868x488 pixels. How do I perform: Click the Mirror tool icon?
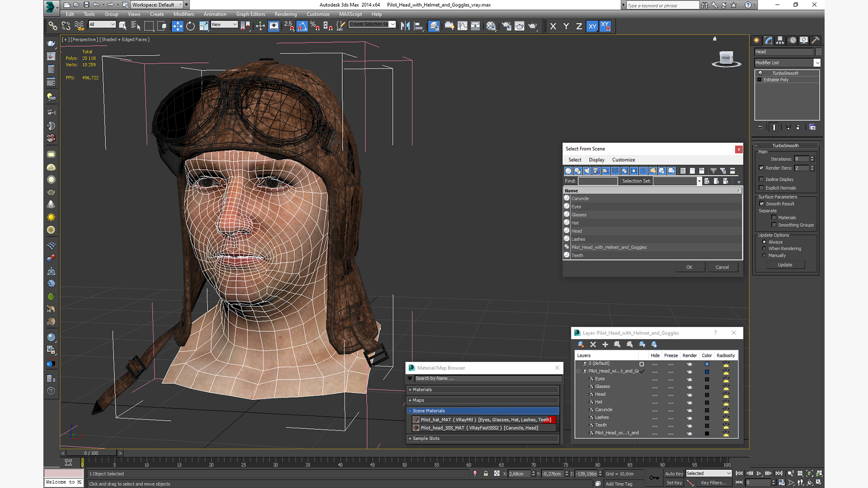406,26
